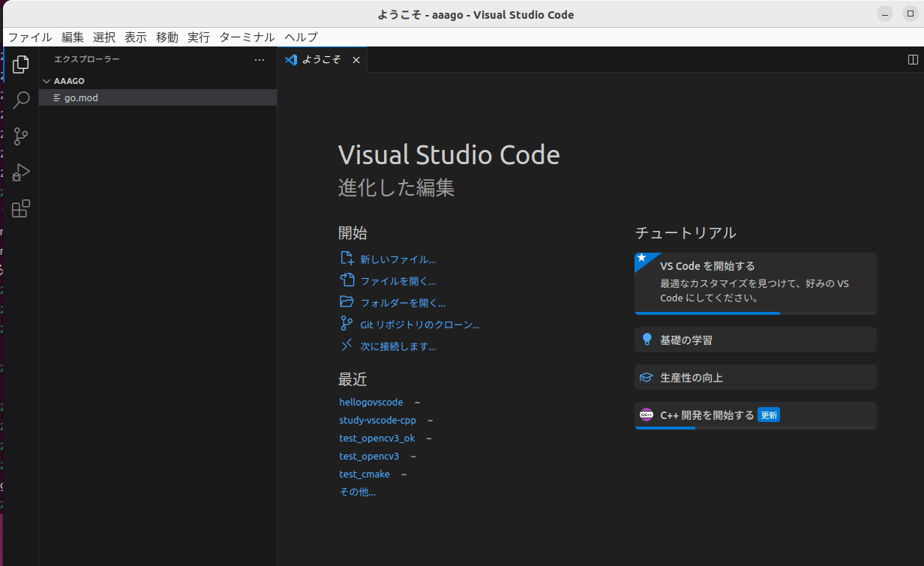This screenshot has height=566, width=924.
Task: Open the 編集 menu
Action: [x=73, y=37]
